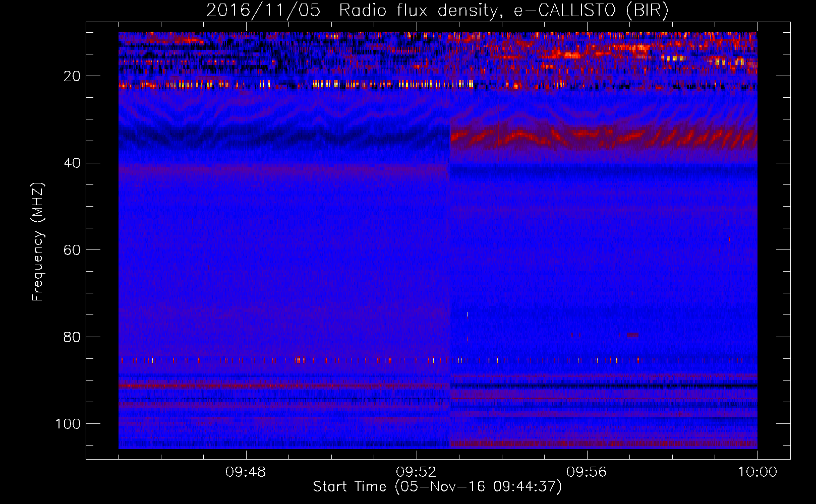Click the plot title 'Radio flux density, e-CALLISTO (BIR)'
Image resolution: width=816 pixels, height=504 pixels.
click(x=503, y=11)
